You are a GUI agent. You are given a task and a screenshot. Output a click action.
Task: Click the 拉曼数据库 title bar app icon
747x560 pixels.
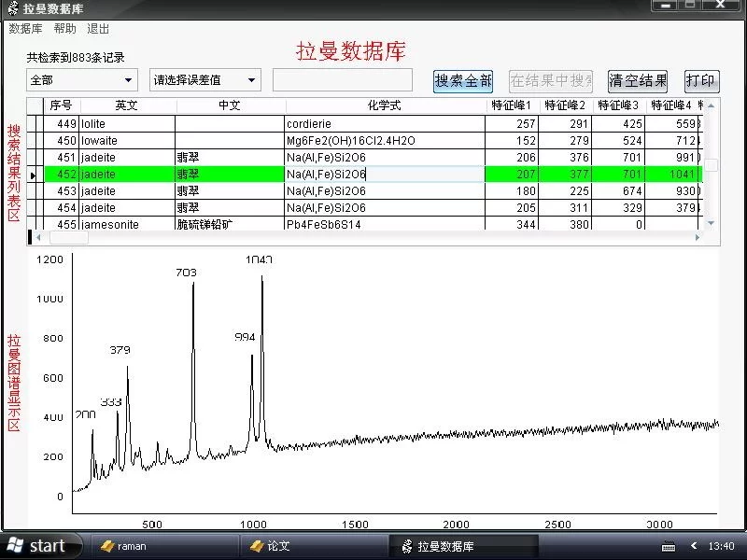coord(12,7)
